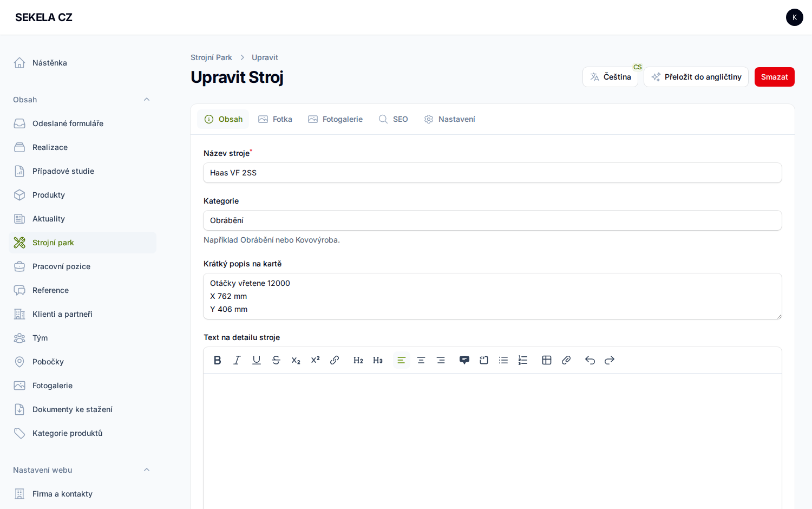Toggle bold formatting in the editor

(218, 360)
